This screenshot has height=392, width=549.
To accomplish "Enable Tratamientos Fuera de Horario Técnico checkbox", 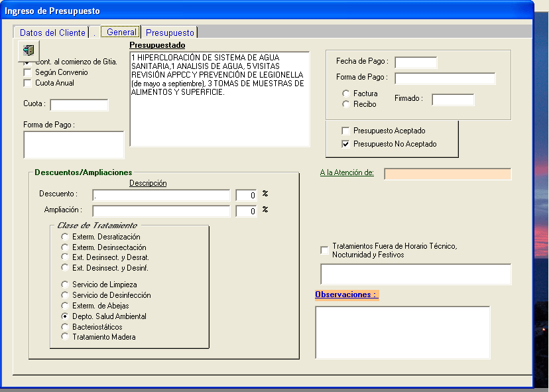I will (x=324, y=250).
